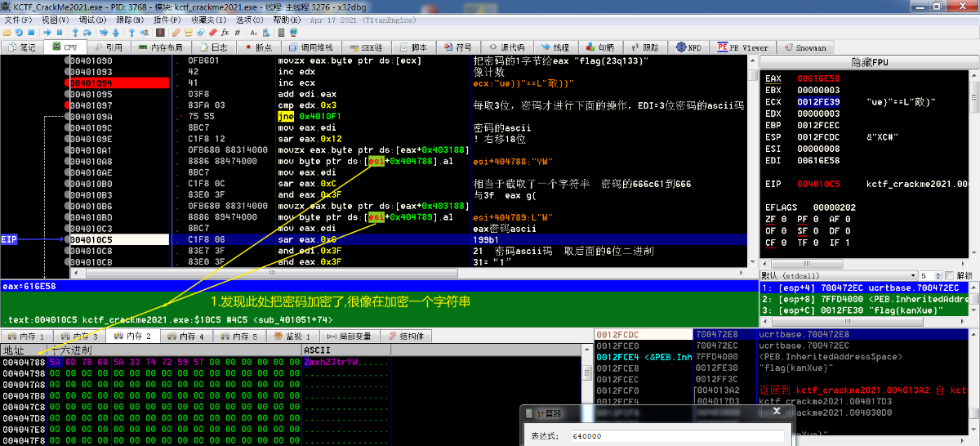Switch to the 断点 tab
This screenshot has height=446, width=980.
[x=258, y=47]
